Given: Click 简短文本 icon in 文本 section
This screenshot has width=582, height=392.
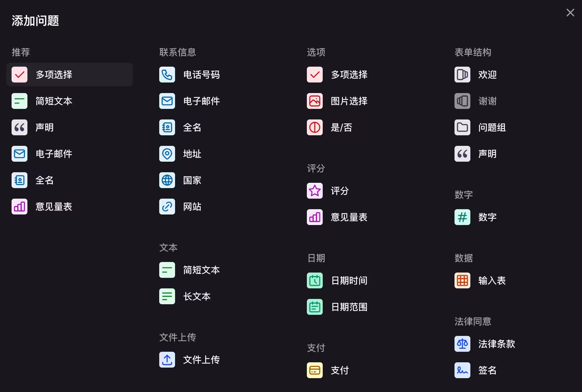Looking at the screenshot, I should point(167,270).
